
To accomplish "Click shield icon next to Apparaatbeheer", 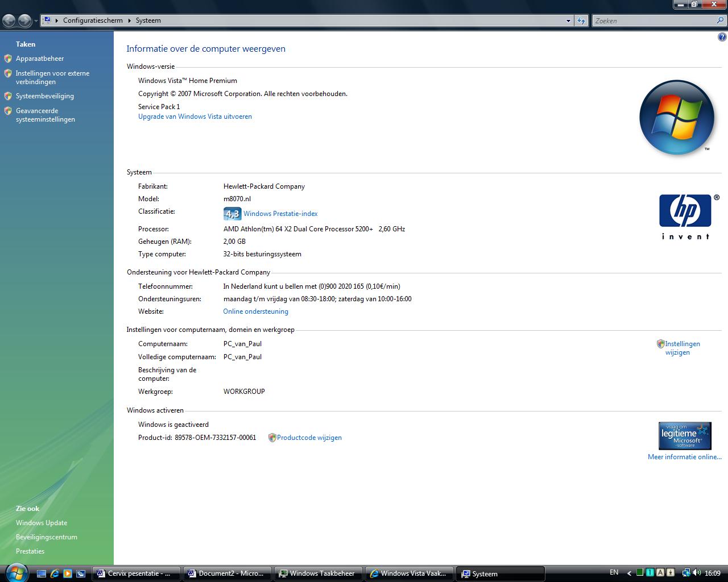I will point(8,59).
